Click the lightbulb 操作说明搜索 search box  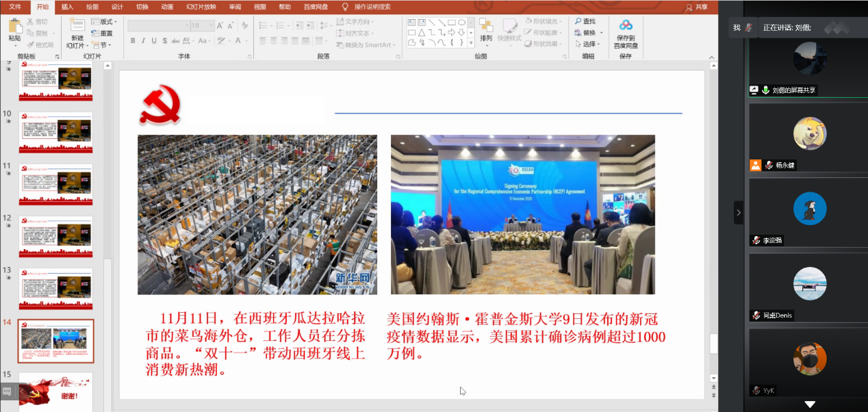(x=367, y=7)
